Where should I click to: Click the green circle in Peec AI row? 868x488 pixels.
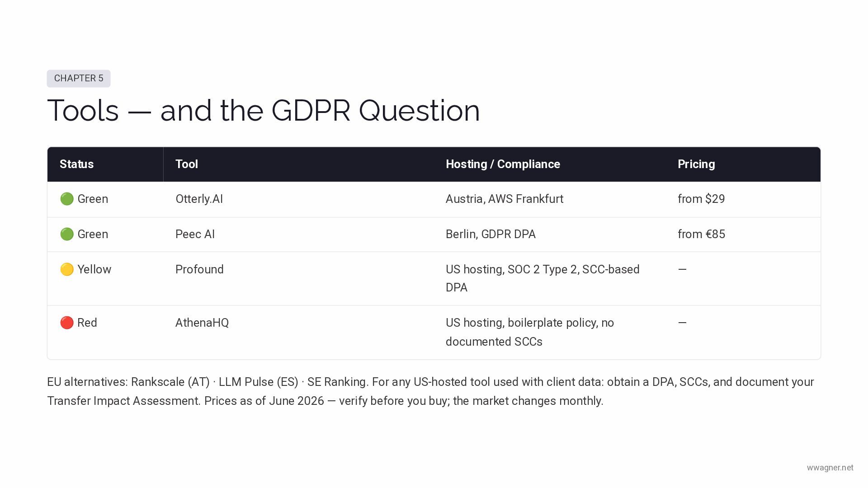pyautogui.click(x=67, y=234)
